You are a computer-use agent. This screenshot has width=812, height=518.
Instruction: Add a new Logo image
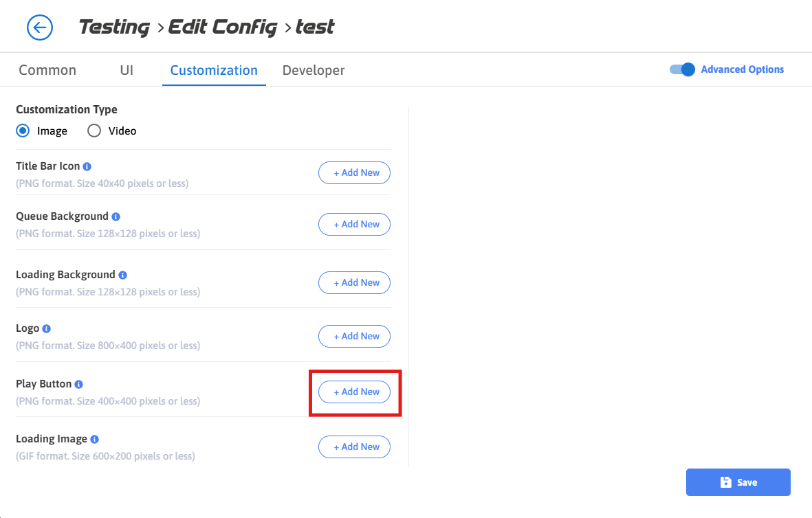point(354,336)
